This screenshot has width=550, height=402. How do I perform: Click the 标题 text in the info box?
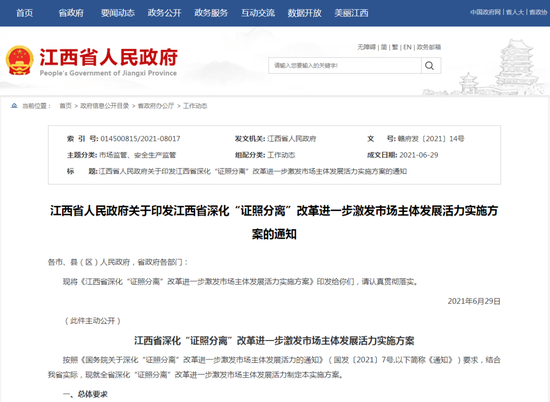click(253, 172)
